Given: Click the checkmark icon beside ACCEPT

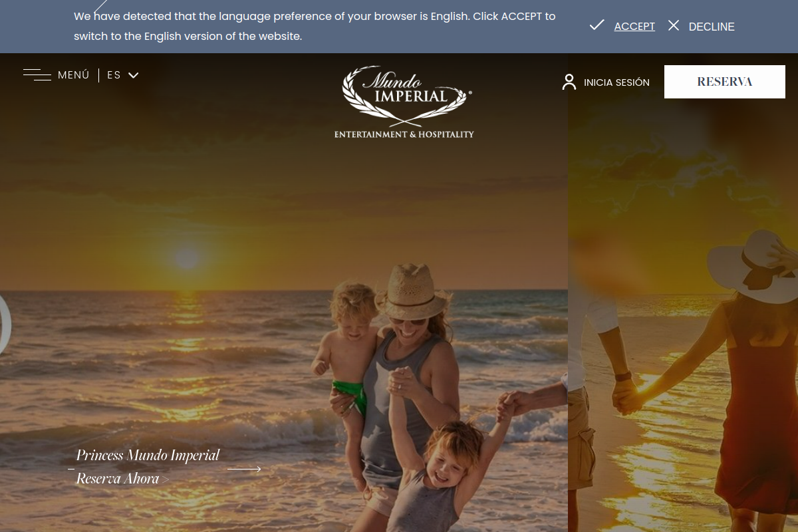Looking at the screenshot, I should point(597,25).
